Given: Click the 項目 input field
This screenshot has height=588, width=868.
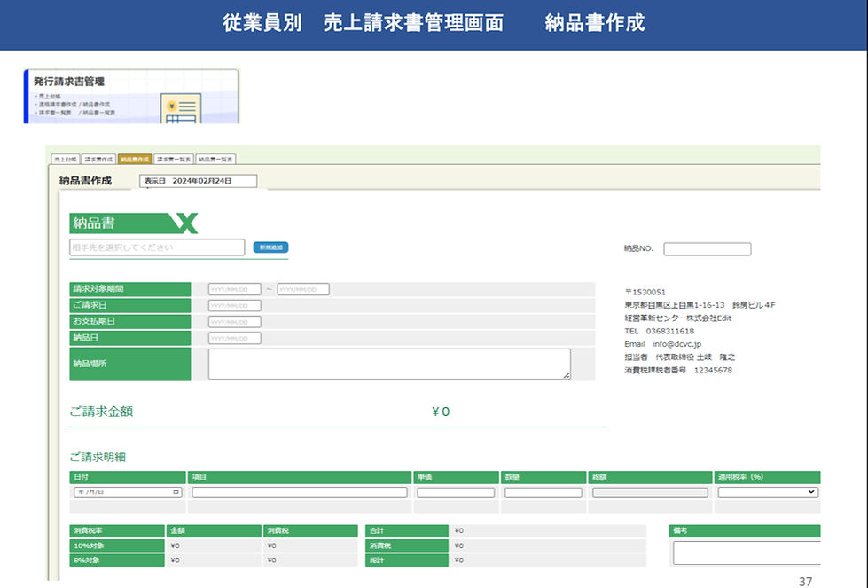Looking at the screenshot, I should point(300,491).
